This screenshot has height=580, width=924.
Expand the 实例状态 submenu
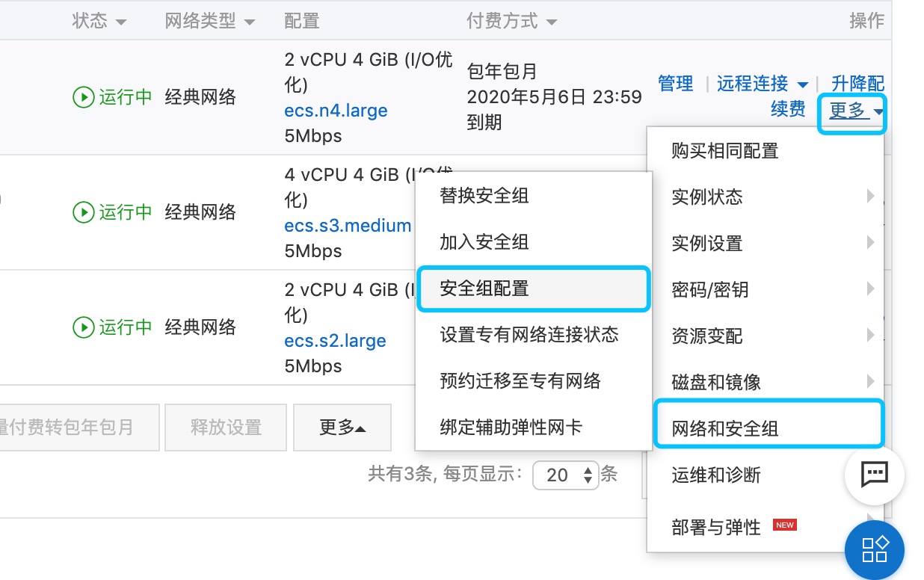(763, 197)
